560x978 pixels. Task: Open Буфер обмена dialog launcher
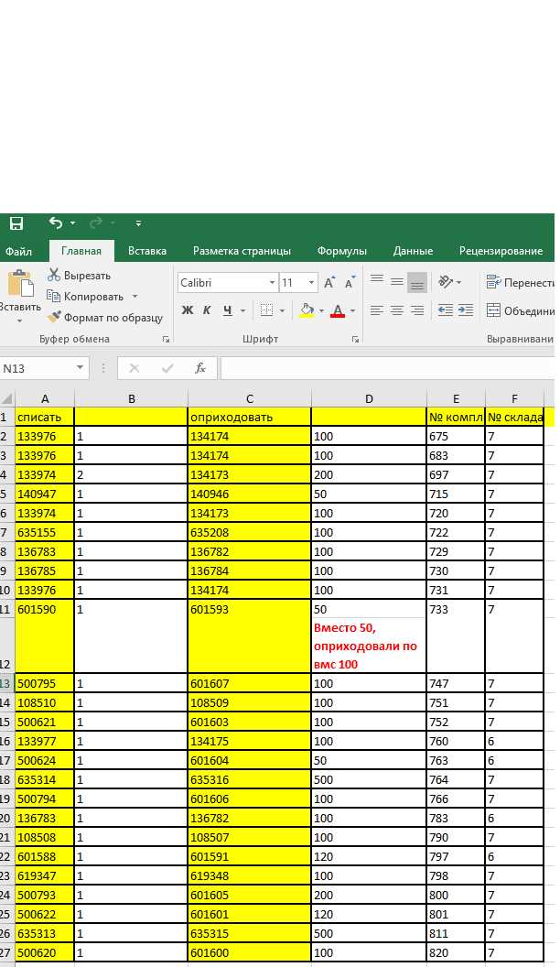point(166,340)
